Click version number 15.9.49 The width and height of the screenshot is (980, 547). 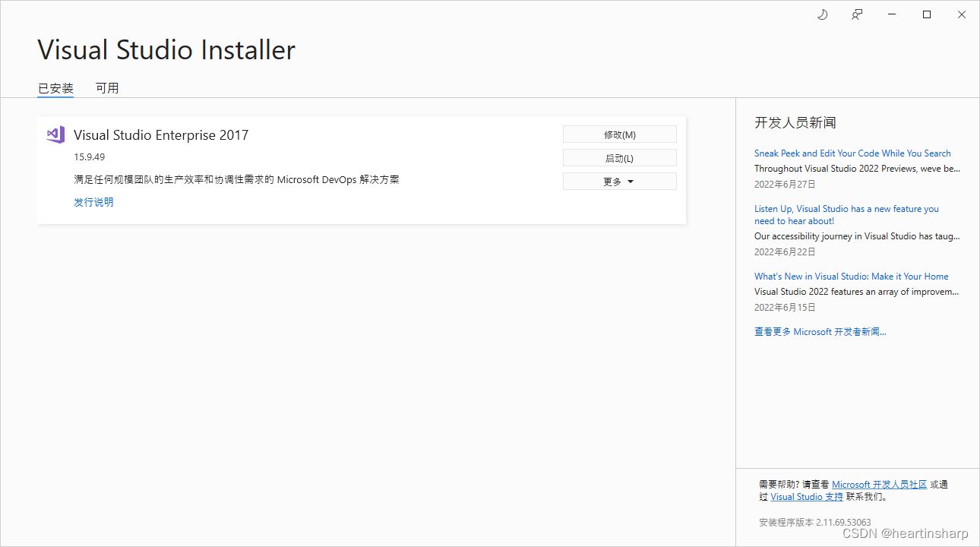pyautogui.click(x=89, y=157)
